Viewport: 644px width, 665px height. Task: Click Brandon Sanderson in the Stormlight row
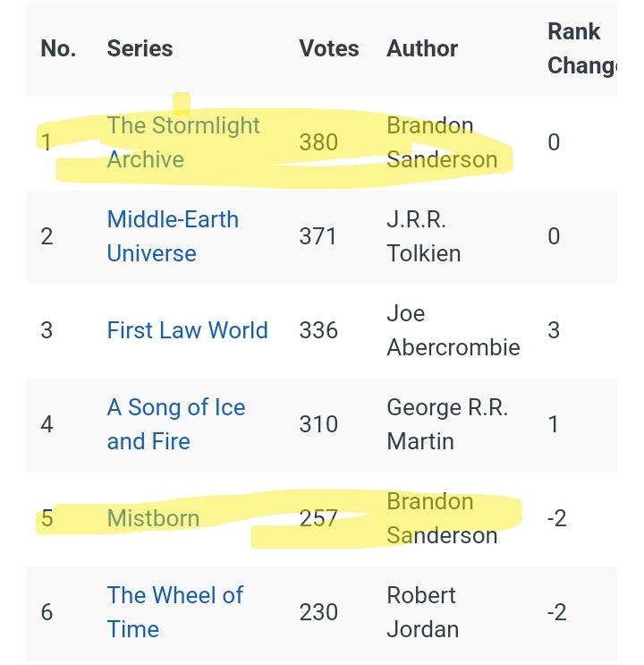pos(441,142)
